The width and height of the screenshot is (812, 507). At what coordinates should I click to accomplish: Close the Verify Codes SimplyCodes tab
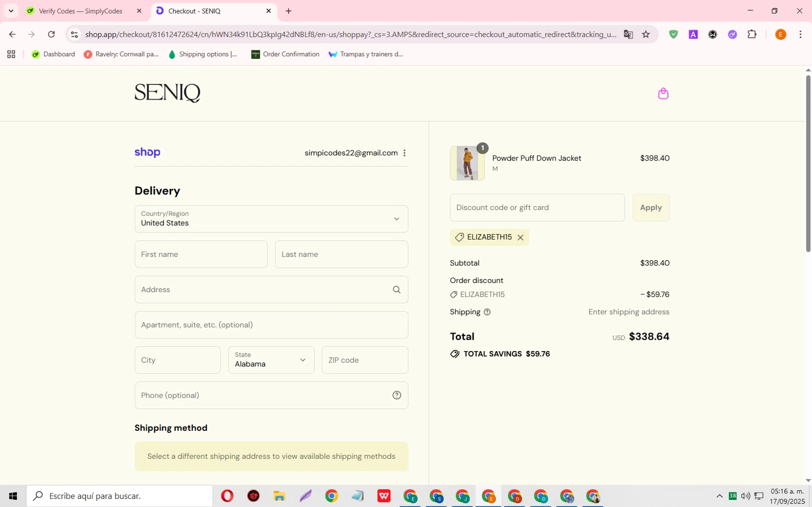139,11
